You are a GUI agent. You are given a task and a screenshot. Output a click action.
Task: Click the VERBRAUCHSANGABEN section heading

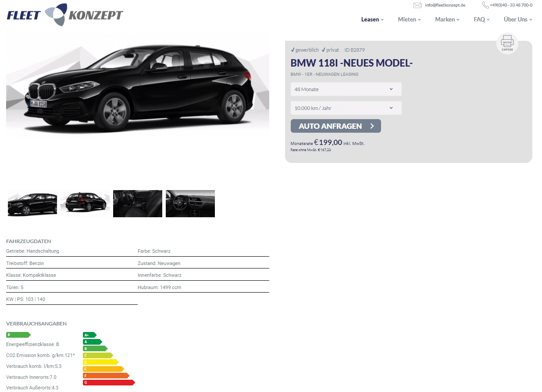(x=36, y=324)
